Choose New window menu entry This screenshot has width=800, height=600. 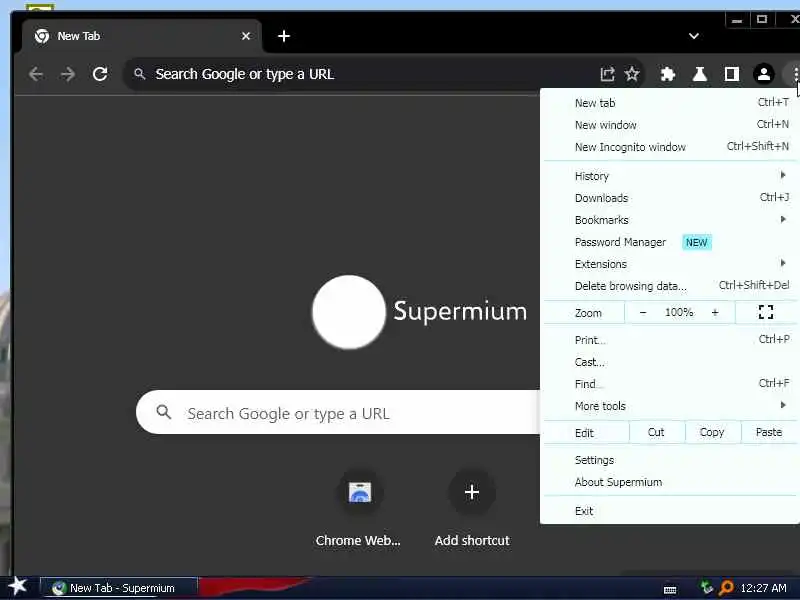click(669, 125)
